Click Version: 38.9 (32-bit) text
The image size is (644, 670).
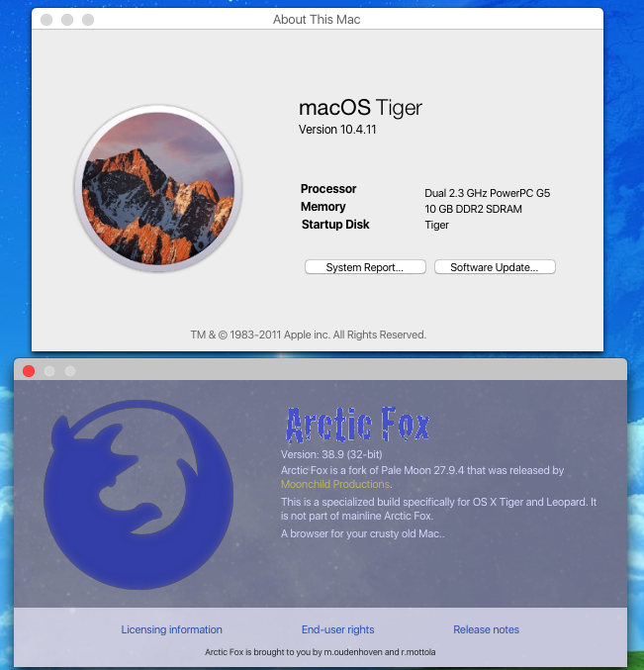[x=331, y=454]
